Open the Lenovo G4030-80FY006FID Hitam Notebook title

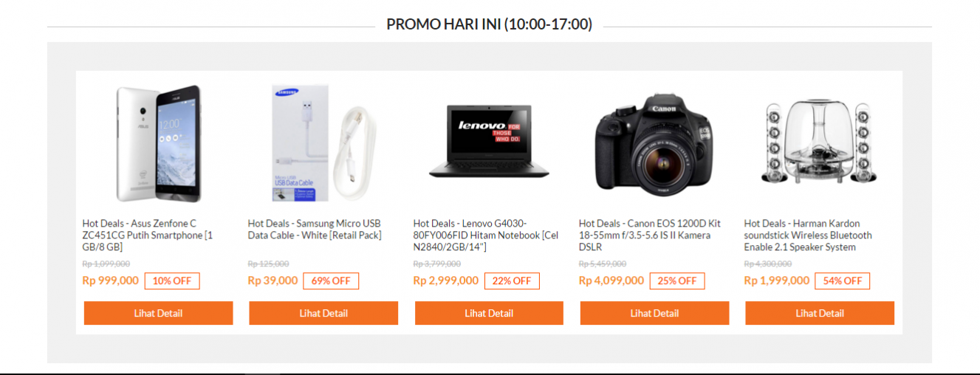(486, 235)
